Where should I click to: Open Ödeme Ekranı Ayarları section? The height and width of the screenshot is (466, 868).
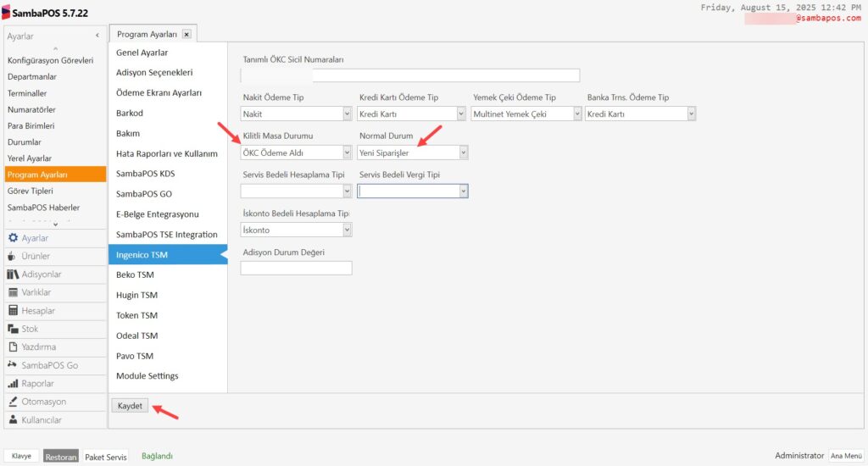(x=168, y=93)
